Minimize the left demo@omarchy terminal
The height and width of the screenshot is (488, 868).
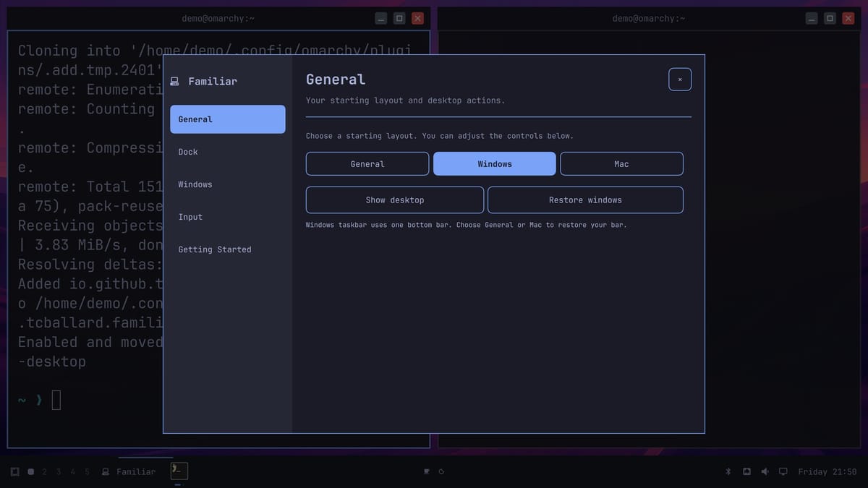tap(380, 18)
